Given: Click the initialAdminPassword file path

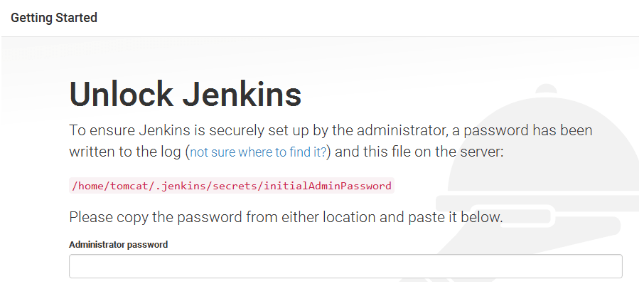Looking at the screenshot, I should 232,186.
